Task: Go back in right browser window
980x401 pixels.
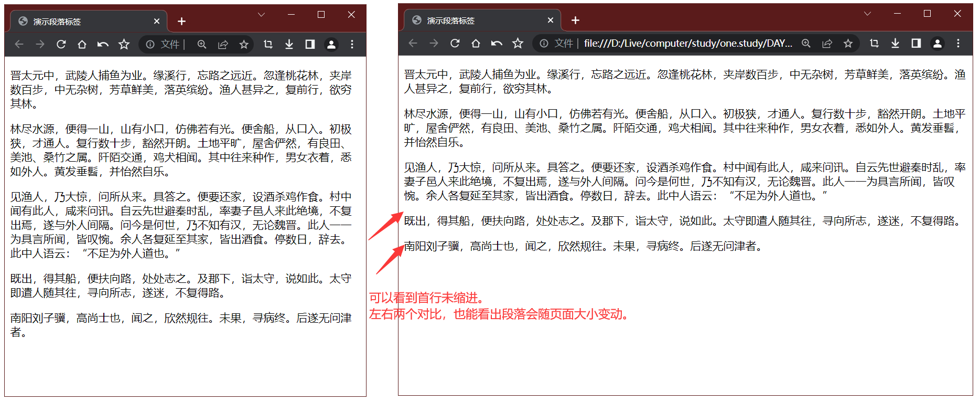Action: [x=413, y=44]
